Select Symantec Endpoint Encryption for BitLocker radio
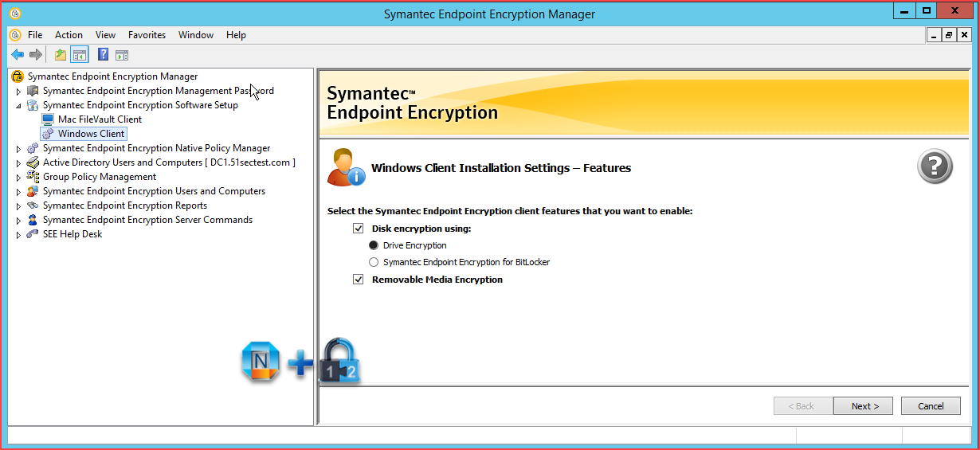 click(x=374, y=262)
